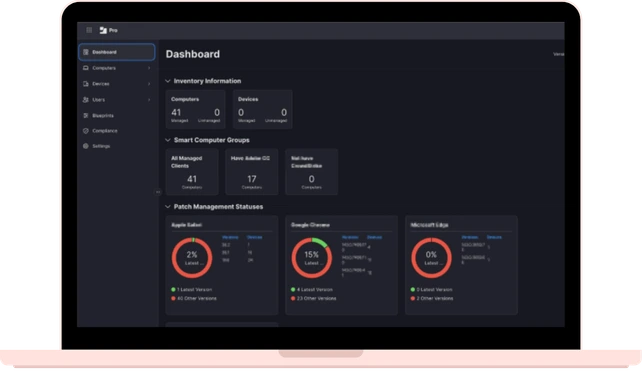Screen dimensions: 642x388
Task: Click the Devices icon in sidebar
Action: 86,84
